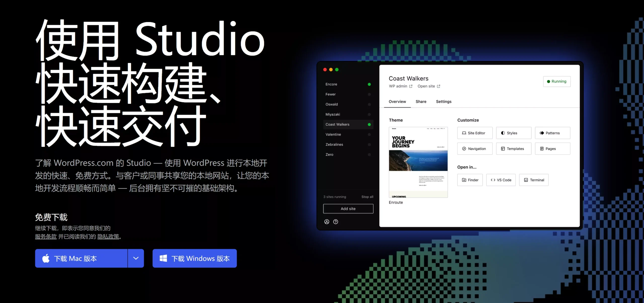
Task: Select the Valentine site in sidebar
Action: (333, 134)
